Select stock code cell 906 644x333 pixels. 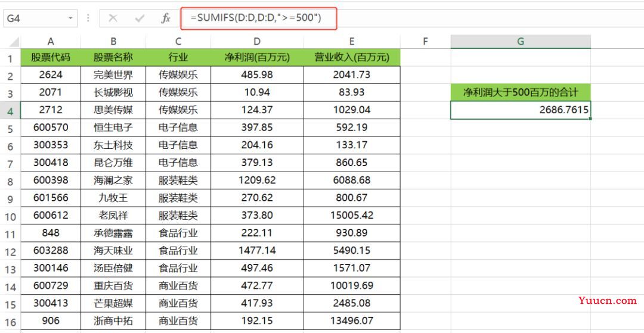tap(51, 321)
